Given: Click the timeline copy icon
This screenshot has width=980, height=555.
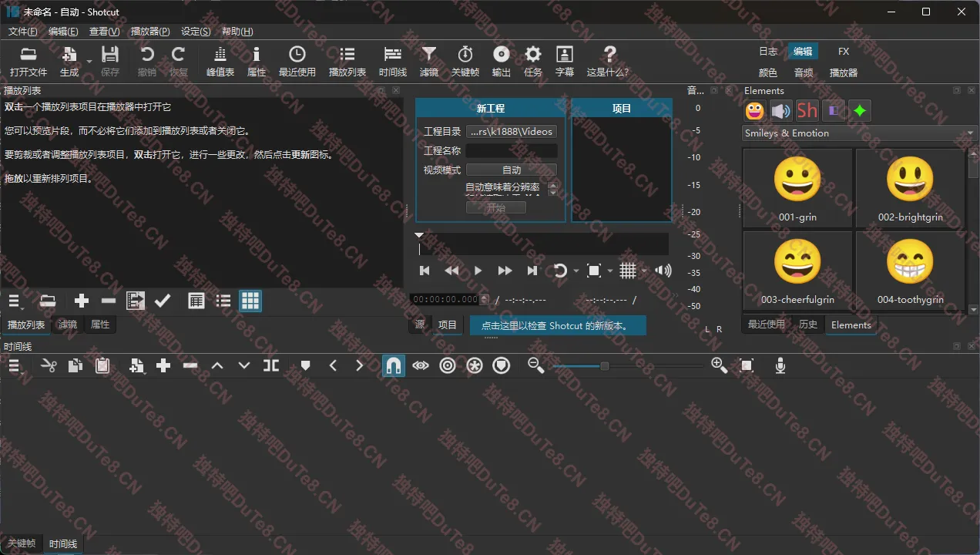Looking at the screenshot, I should [x=75, y=366].
